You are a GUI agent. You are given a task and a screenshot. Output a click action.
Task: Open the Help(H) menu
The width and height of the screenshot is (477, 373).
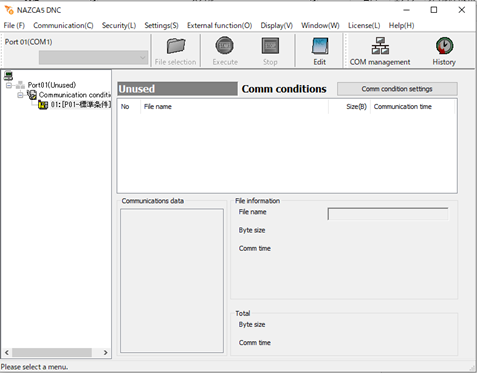401,25
